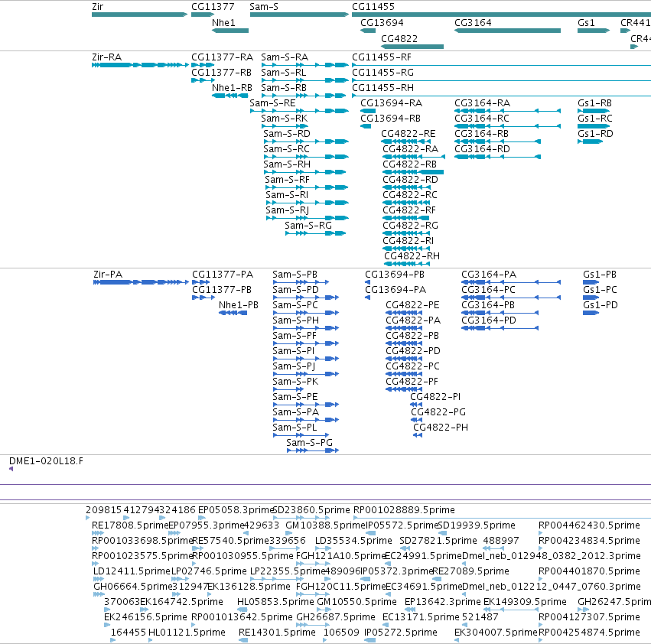
Task: Select the CG13694 gene label
Action: [382, 23]
